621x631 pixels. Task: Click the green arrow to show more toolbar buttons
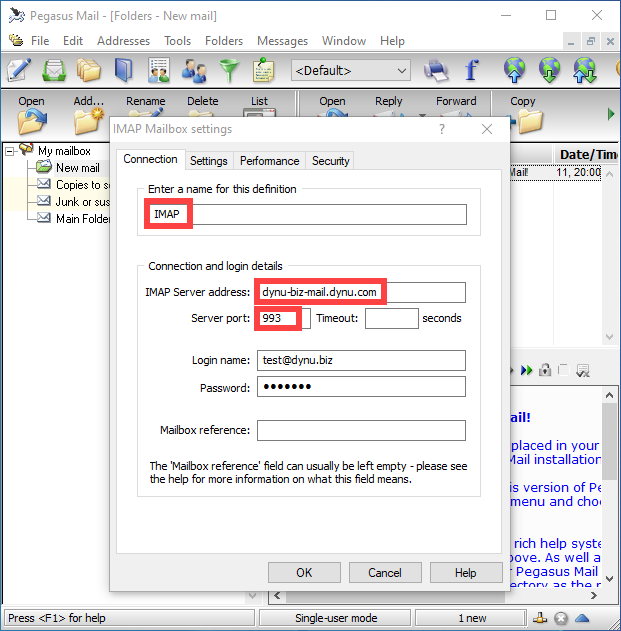coord(611,114)
